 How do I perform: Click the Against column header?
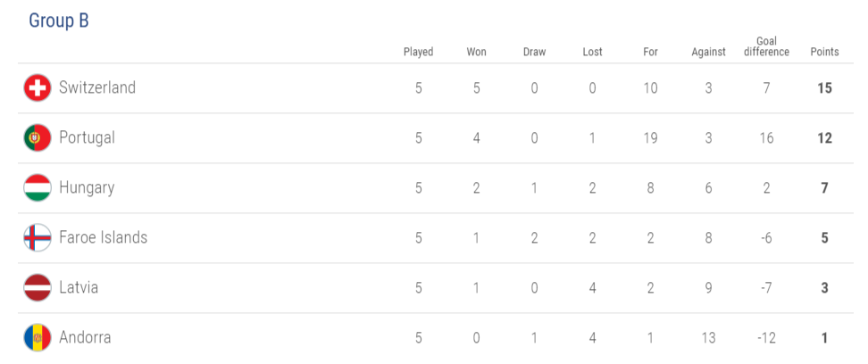pyautogui.click(x=708, y=52)
